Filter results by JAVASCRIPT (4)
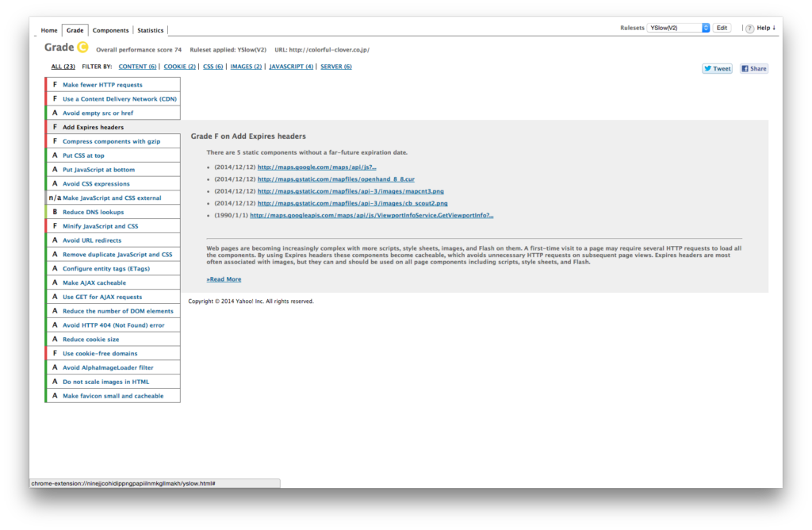 (291, 67)
